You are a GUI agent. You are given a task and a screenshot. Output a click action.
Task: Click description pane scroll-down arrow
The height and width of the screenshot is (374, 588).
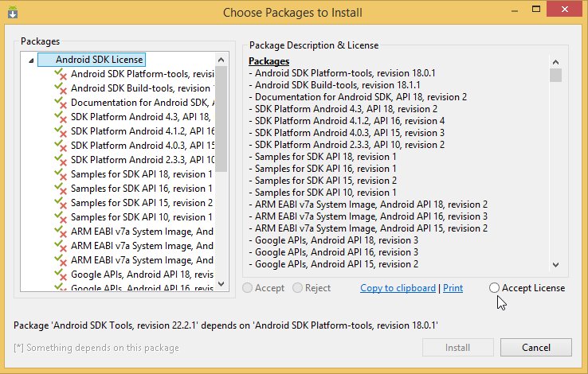coord(556,265)
